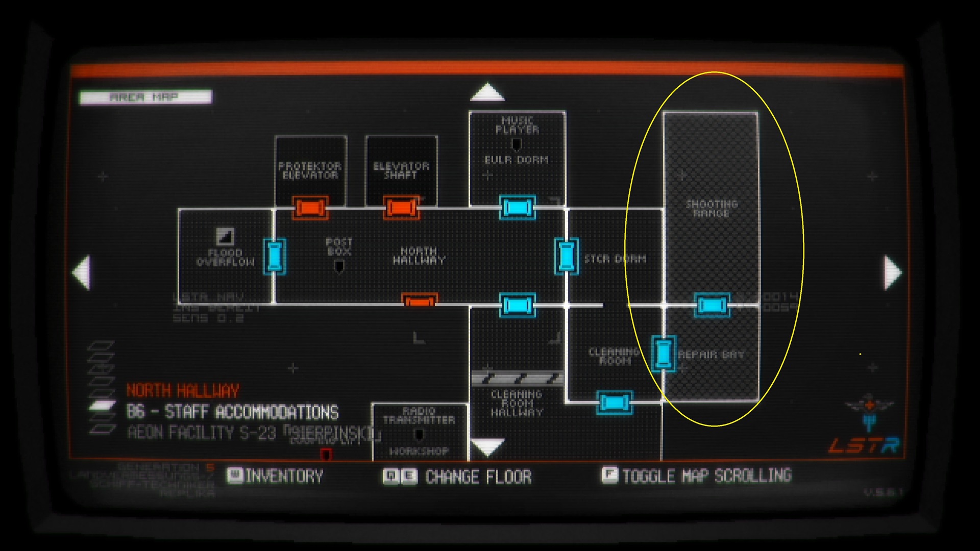Select the Repair Bay door marker
Viewport: 980px width, 551px height.
664,354
